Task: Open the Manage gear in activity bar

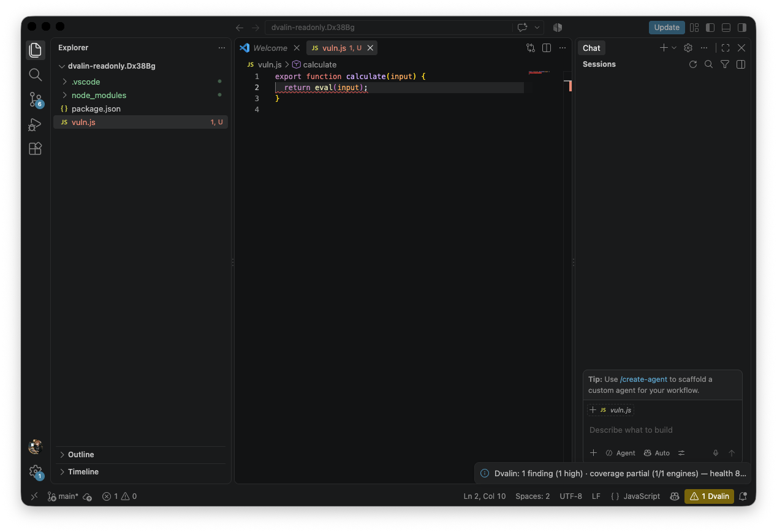Action: tap(36, 471)
